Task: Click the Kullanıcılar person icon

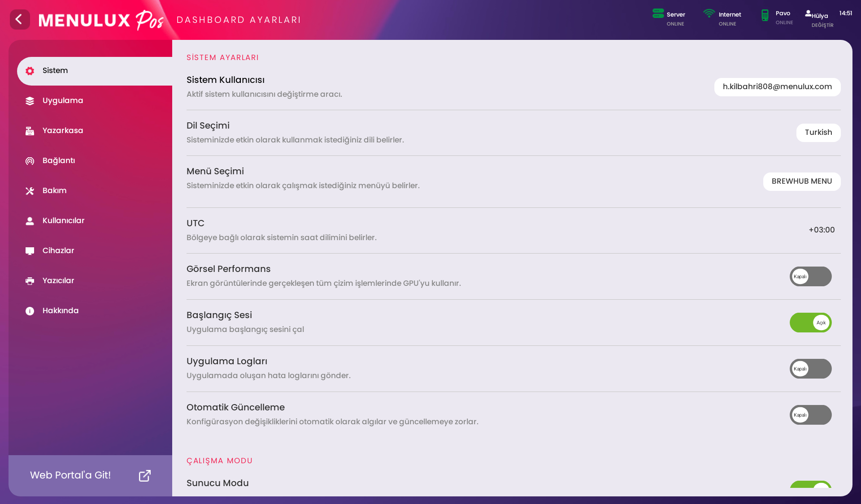Action: tap(30, 221)
